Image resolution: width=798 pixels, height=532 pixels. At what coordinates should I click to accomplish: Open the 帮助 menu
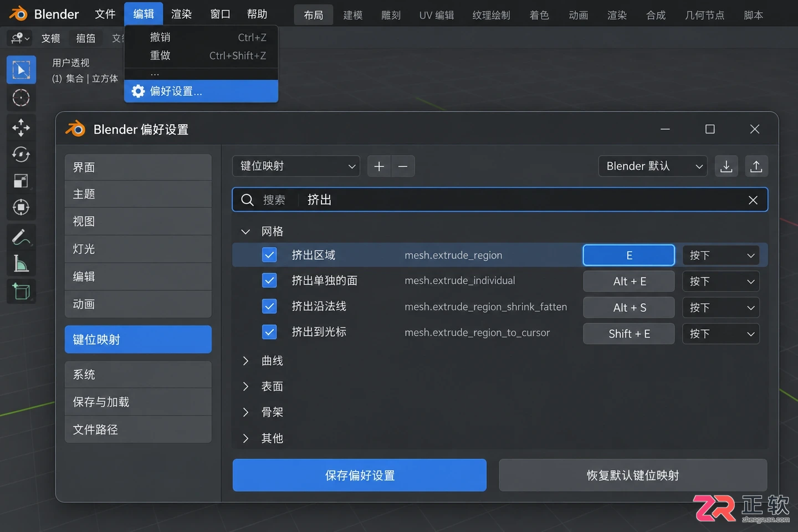[x=257, y=14]
